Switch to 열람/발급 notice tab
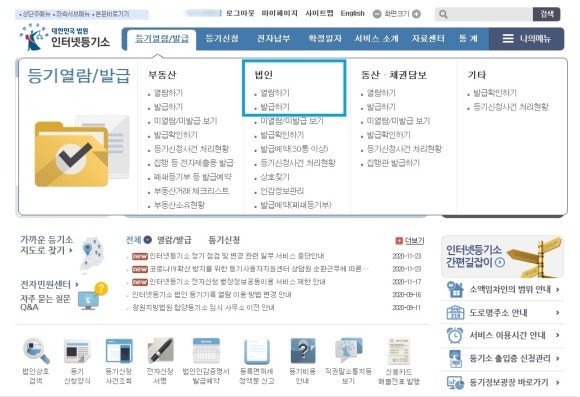Viewport: 580px width, 397px height. coord(174,240)
